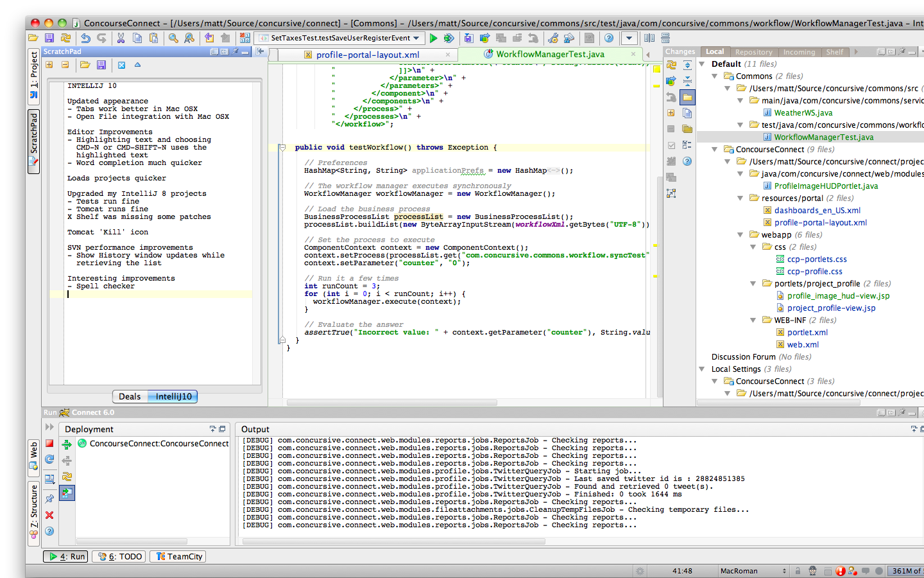Click the green Run arrow in toolbar
Viewport: 924px width, 578px height.
pos(434,39)
